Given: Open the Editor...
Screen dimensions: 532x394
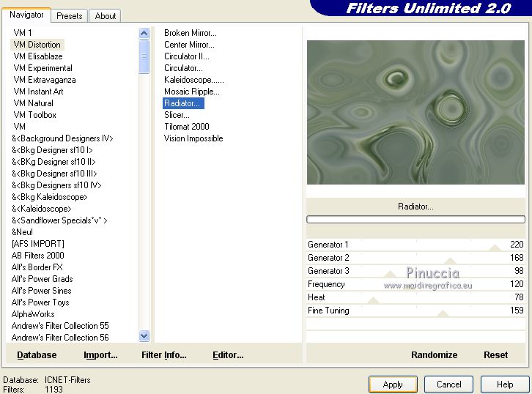Looking at the screenshot, I should 228,355.
